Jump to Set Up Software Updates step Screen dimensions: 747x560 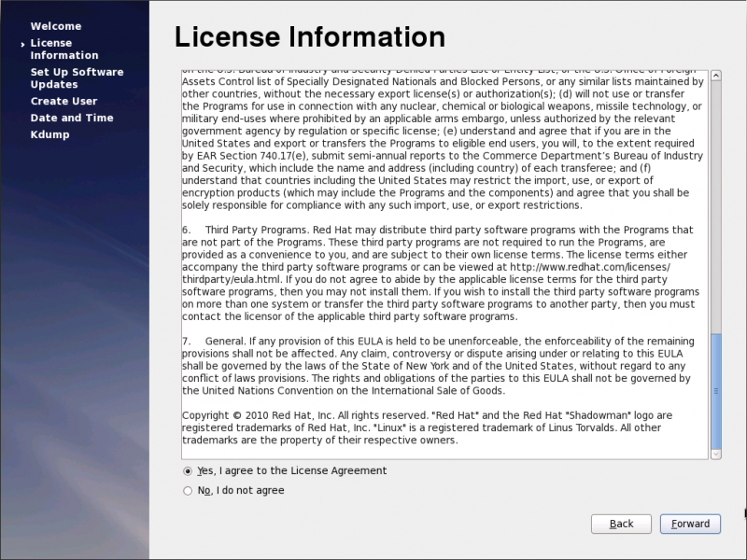point(77,78)
